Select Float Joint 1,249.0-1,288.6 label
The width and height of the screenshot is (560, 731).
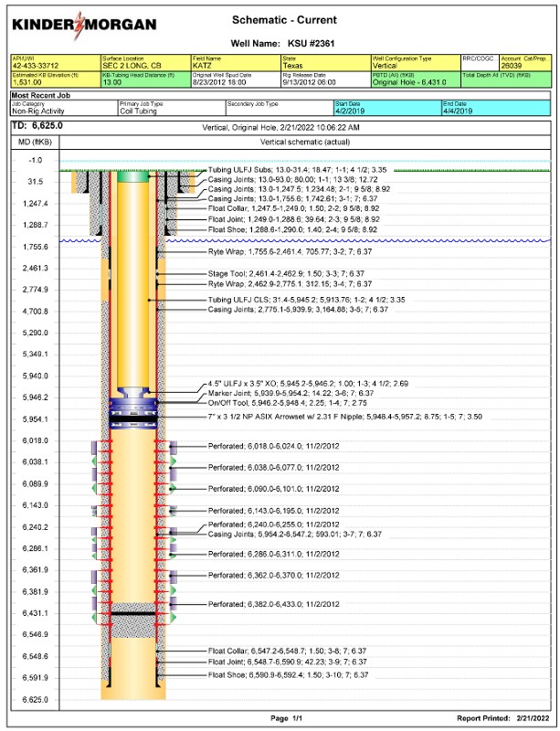coord(294,219)
